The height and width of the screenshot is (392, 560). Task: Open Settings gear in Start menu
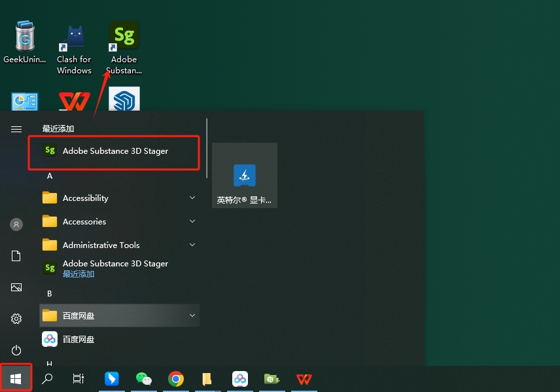[x=16, y=319]
